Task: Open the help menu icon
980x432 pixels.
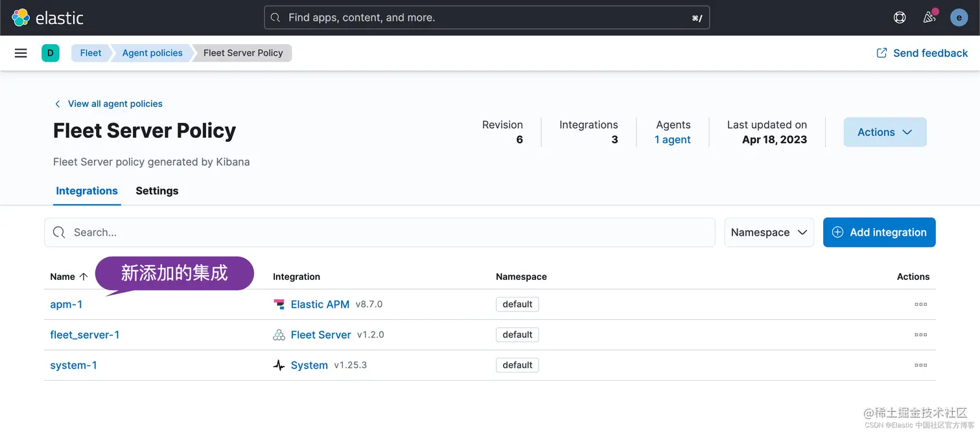Action: tap(900, 17)
